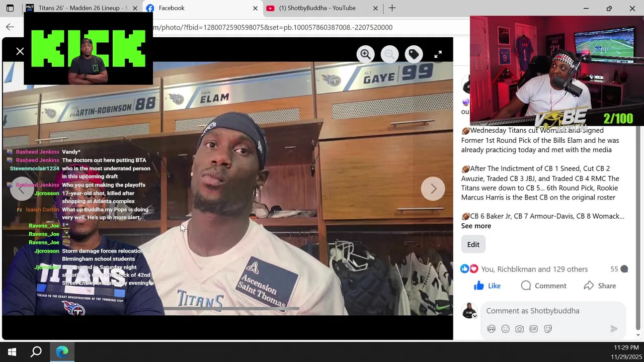Open the emoji picker for comment
This screenshot has height=362, width=644.
[505, 329]
